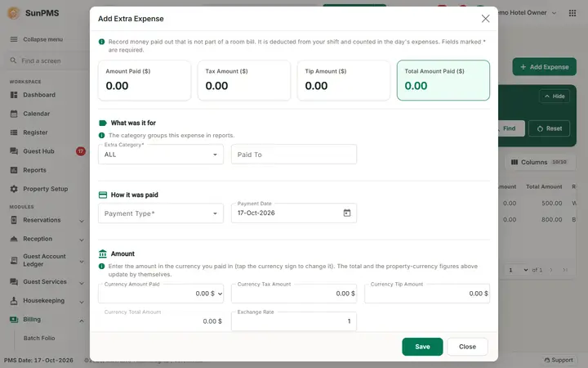The width and height of the screenshot is (588, 368).
Task: Click the Currency Tax Amount field
Action: [x=294, y=294]
